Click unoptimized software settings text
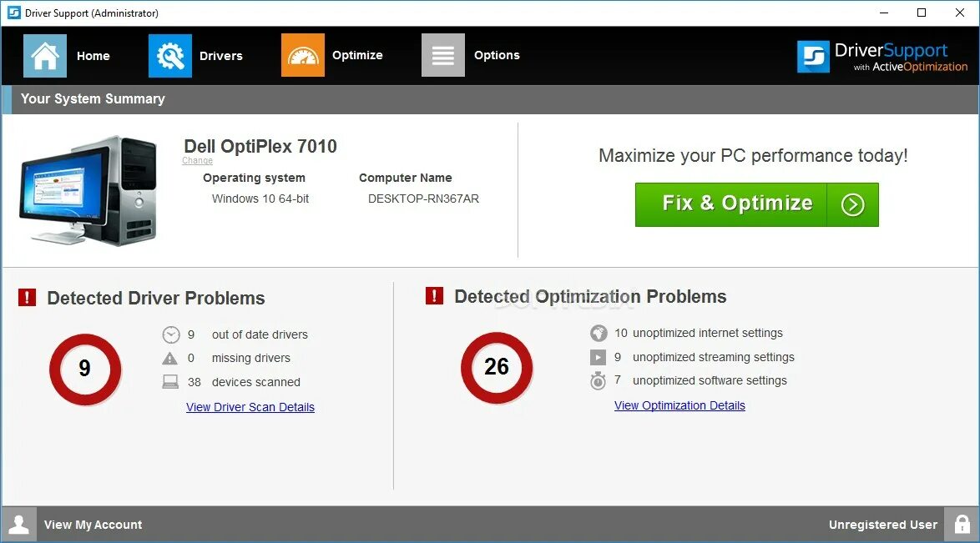The height and width of the screenshot is (543, 980). (x=710, y=380)
